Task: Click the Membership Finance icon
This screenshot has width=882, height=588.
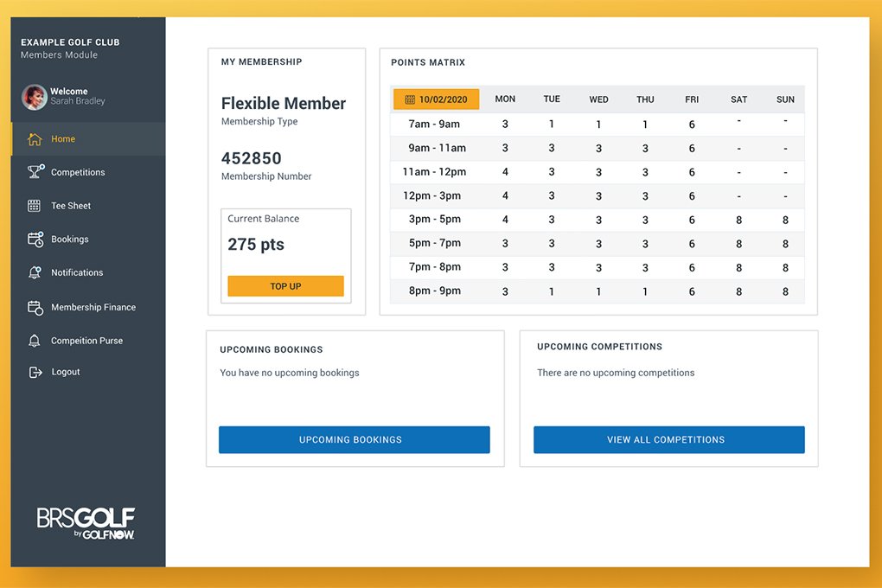Action: pos(35,307)
